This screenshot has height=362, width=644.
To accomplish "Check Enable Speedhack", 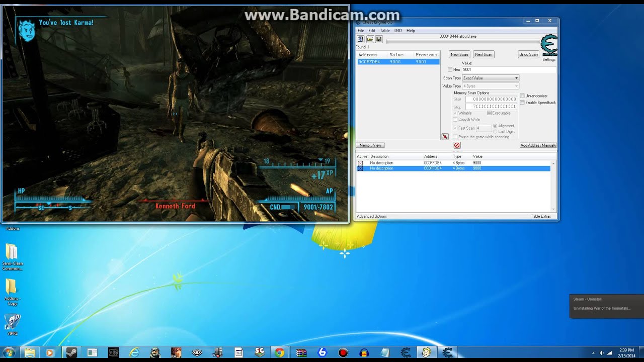I will coord(522,103).
